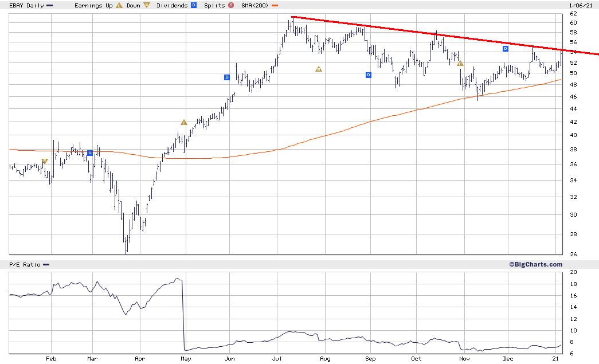Click the 30 price axis label

573,214
